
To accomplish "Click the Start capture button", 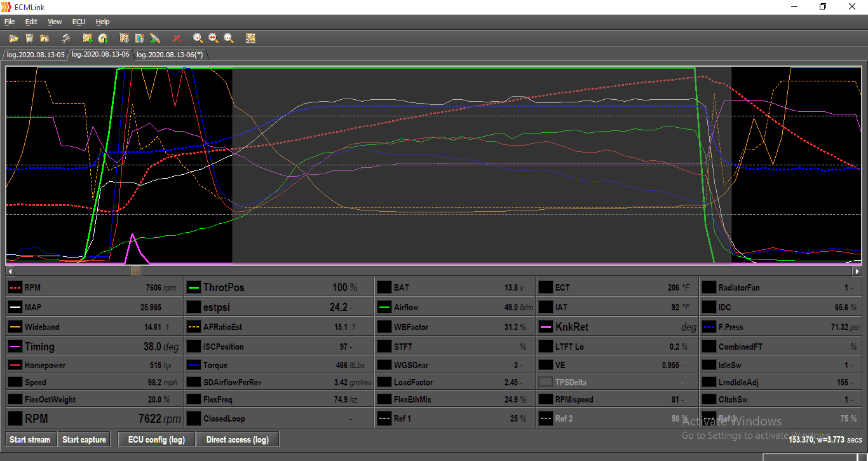I will click(x=84, y=439).
